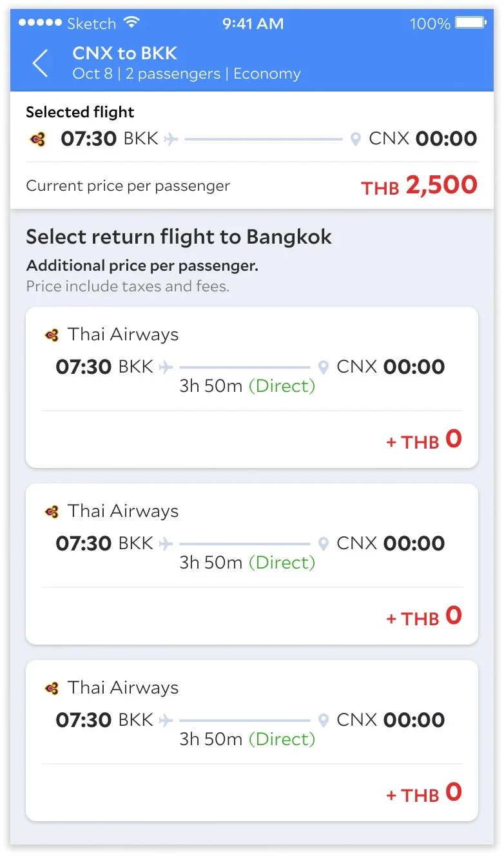
Task: Click Thai Airways logo on first card
Action: 52,335
